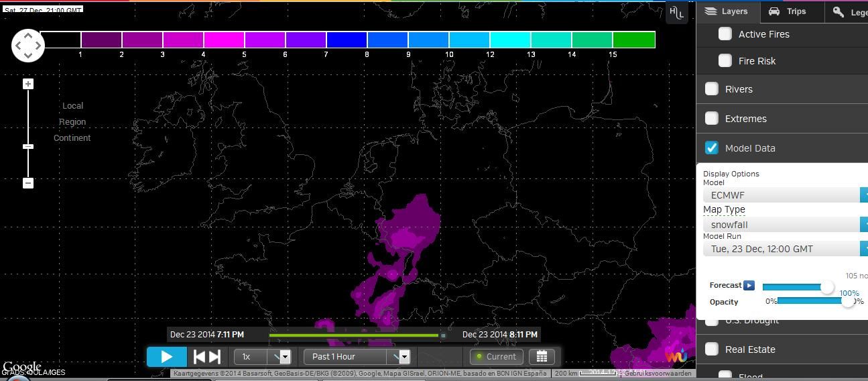Open the Model Run dropdown
This screenshot has height=381, width=868.
pos(786,248)
